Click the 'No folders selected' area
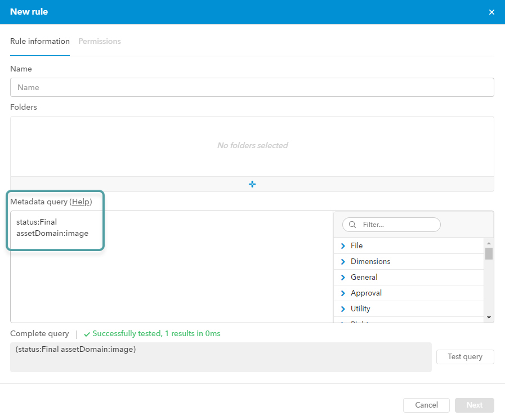The image size is (505, 420). pyautogui.click(x=252, y=146)
